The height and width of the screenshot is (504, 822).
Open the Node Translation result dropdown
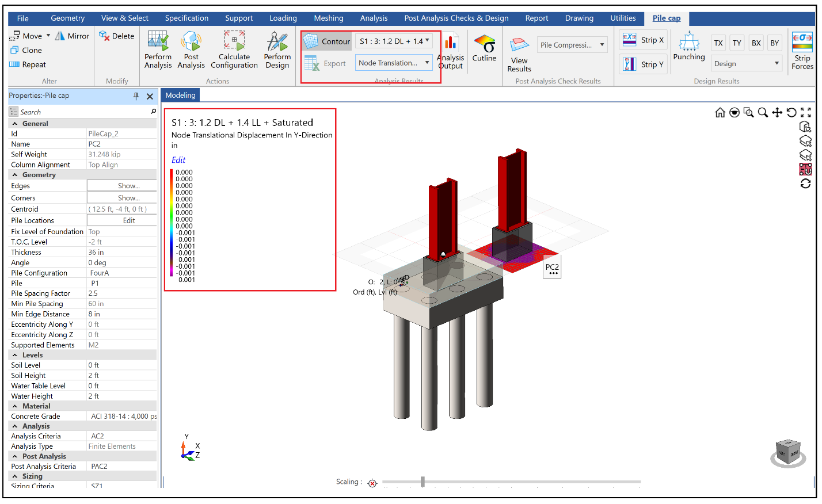pos(394,63)
